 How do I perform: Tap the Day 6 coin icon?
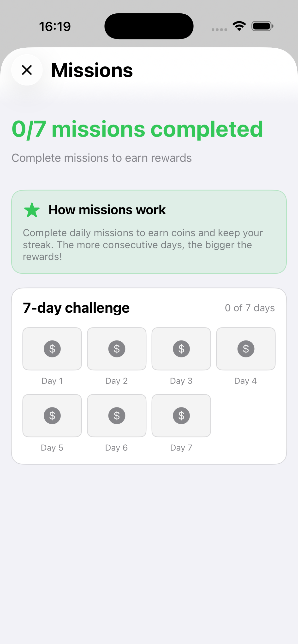click(117, 416)
